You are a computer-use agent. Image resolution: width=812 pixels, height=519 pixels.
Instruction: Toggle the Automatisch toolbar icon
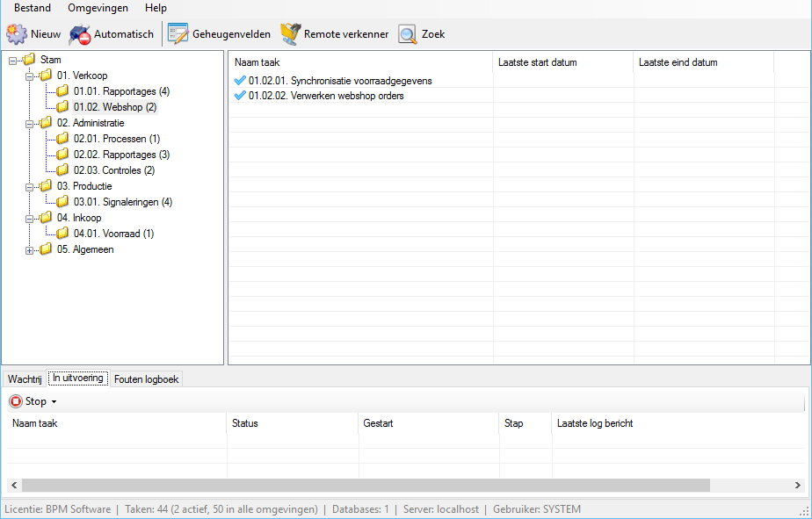click(x=80, y=34)
